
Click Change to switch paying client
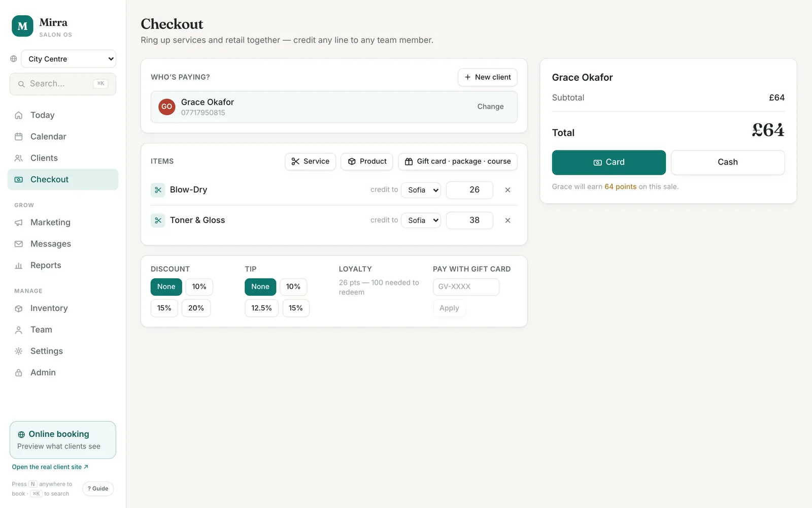(490, 107)
